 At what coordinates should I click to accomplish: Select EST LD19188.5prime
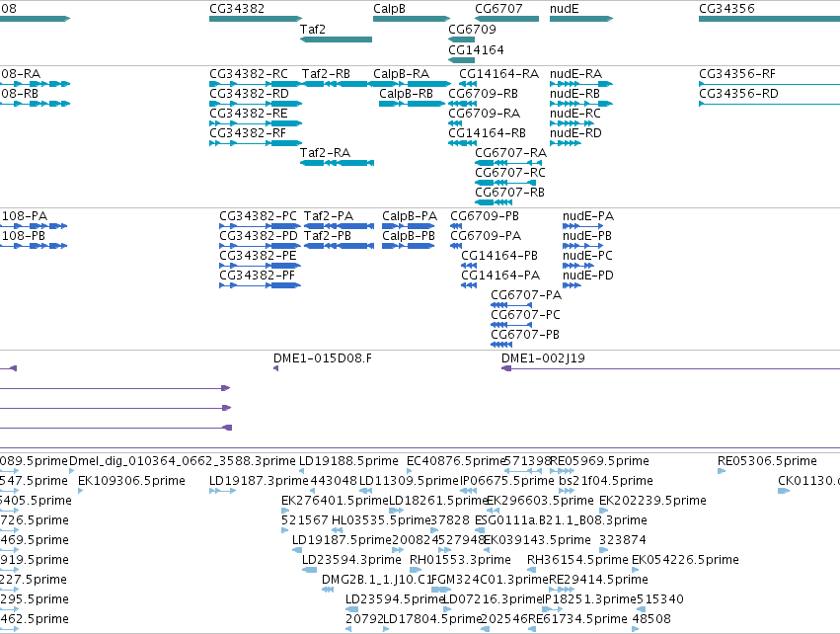(x=348, y=461)
